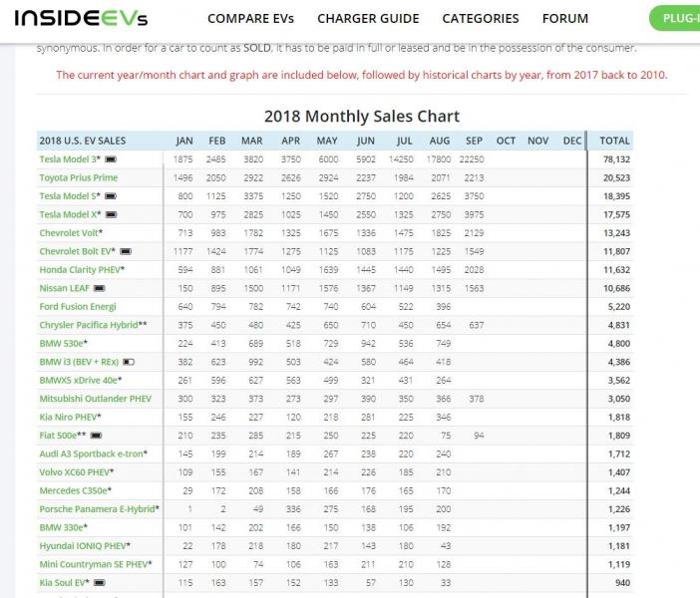700x598 pixels.
Task: Go to the Forum page
Action: 565,19
